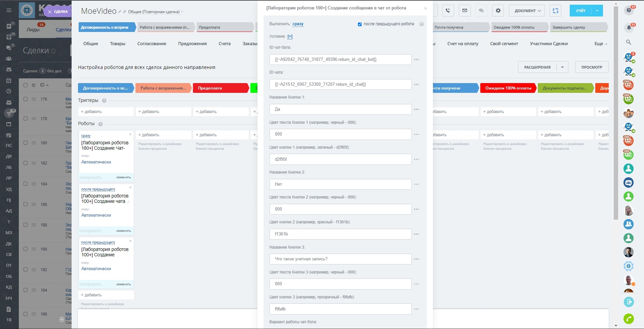Click the Название Кнопки 3 input field
Viewport: 644px width, 329px height.
point(340,259)
